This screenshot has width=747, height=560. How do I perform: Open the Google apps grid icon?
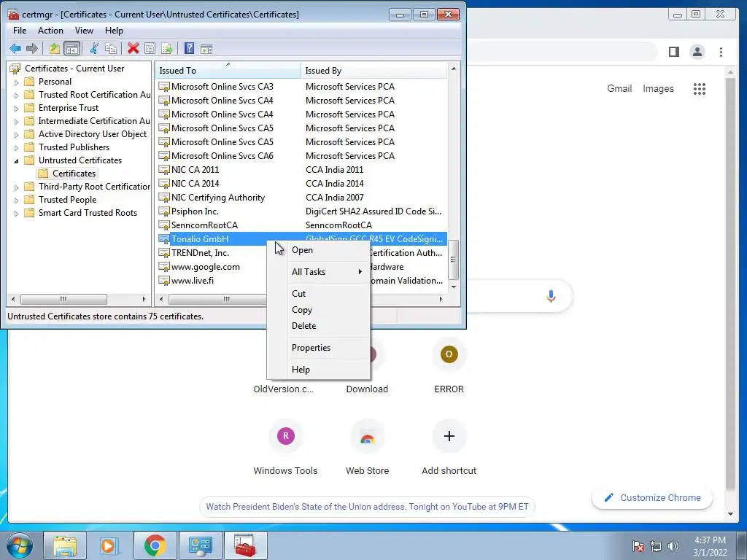pos(700,88)
